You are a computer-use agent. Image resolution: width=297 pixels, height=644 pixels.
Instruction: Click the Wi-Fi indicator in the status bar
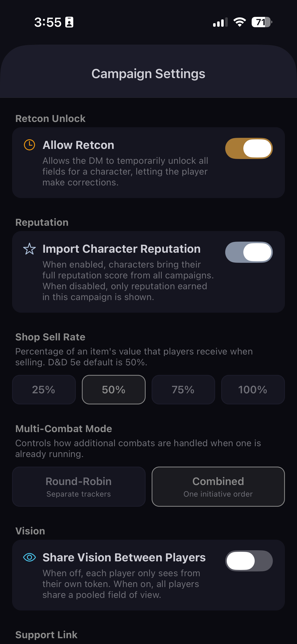click(239, 22)
